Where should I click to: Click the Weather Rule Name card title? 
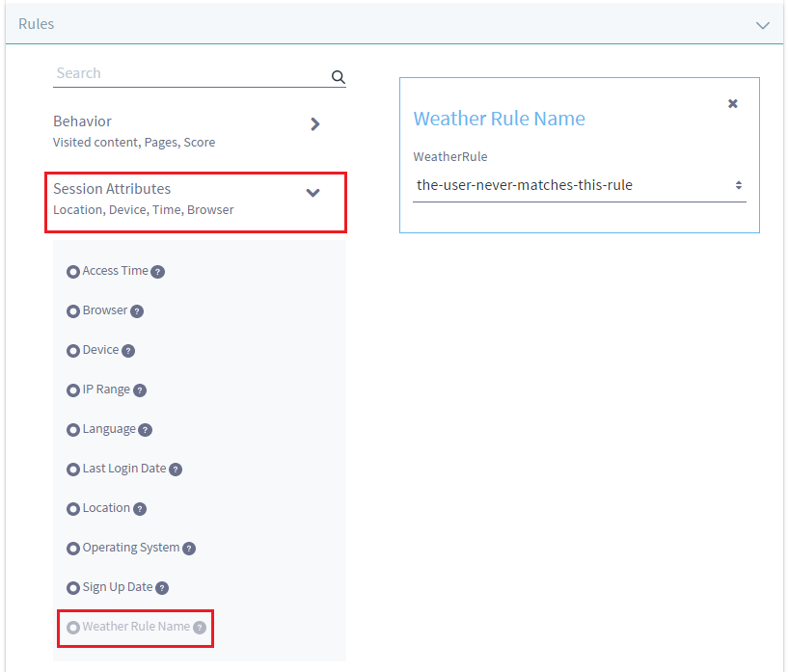click(x=499, y=119)
